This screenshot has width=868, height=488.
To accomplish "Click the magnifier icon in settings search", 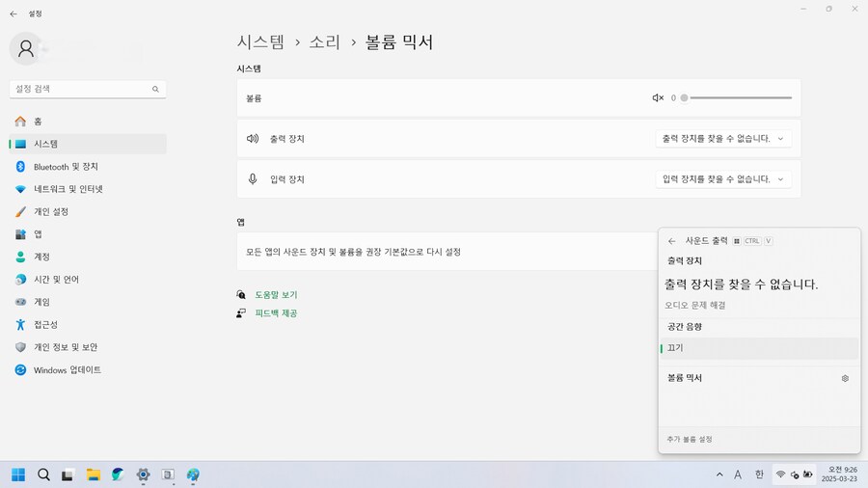I will pyautogui.click(x=155, y=89).
